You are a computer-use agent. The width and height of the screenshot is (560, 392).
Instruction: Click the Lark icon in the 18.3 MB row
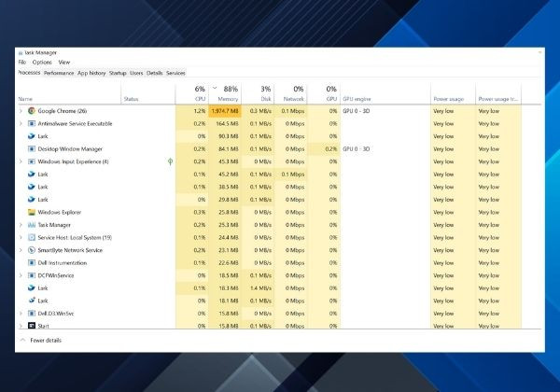(x=32, y=288)
